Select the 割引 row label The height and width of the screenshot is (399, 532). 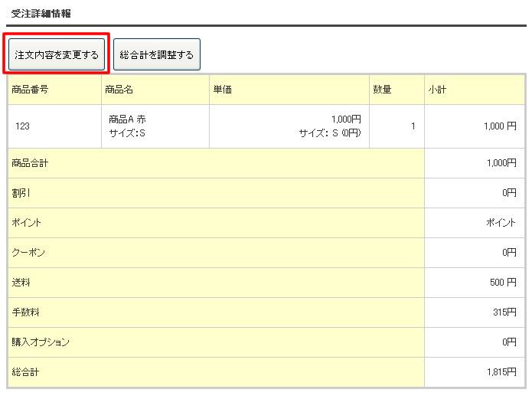[x=21, y=193]
